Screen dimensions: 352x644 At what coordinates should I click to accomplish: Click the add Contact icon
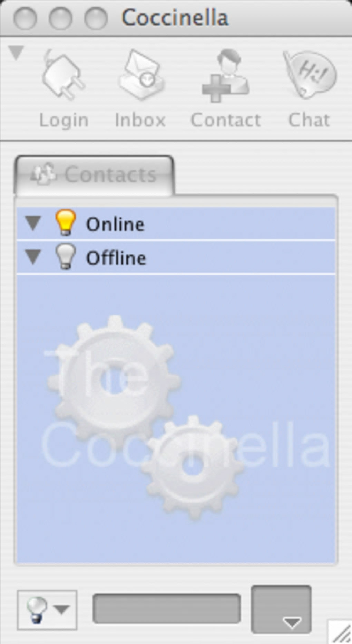point(225,75)
